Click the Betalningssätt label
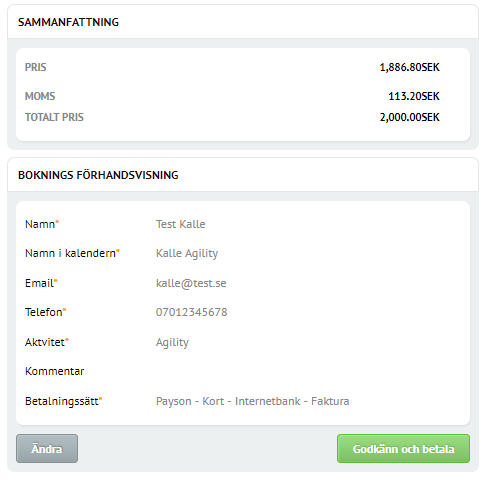The height and width of the screenshot is (486, 486). (63, 401)
